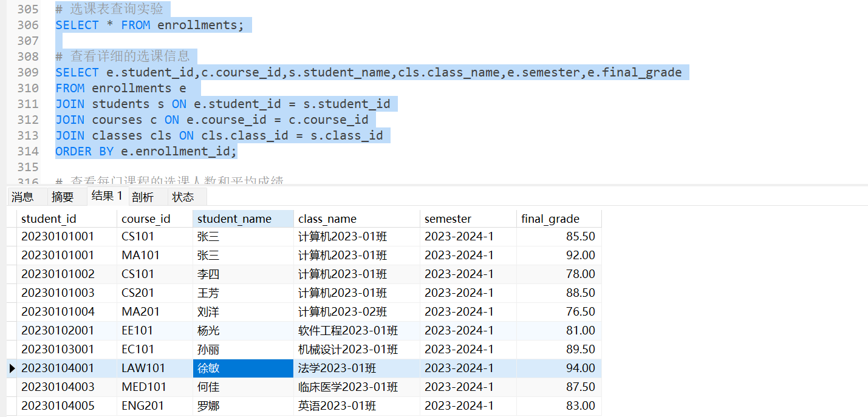The height and width of the screenshot is (417, 868).
Task: Select class cell 临床医学2023-01班
Action: [357, 387]
